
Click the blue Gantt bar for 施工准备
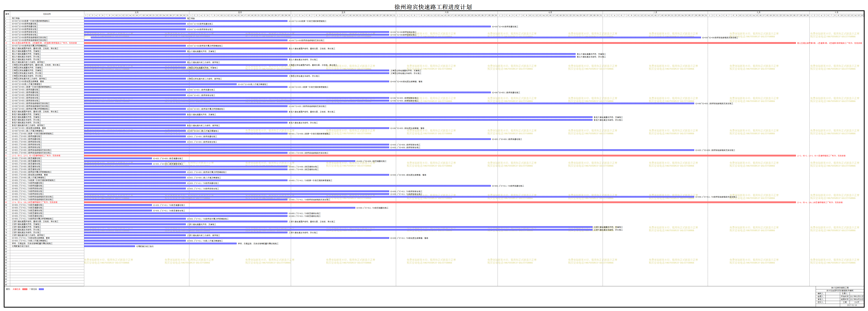pyautogui.click(x=135, y=18)
